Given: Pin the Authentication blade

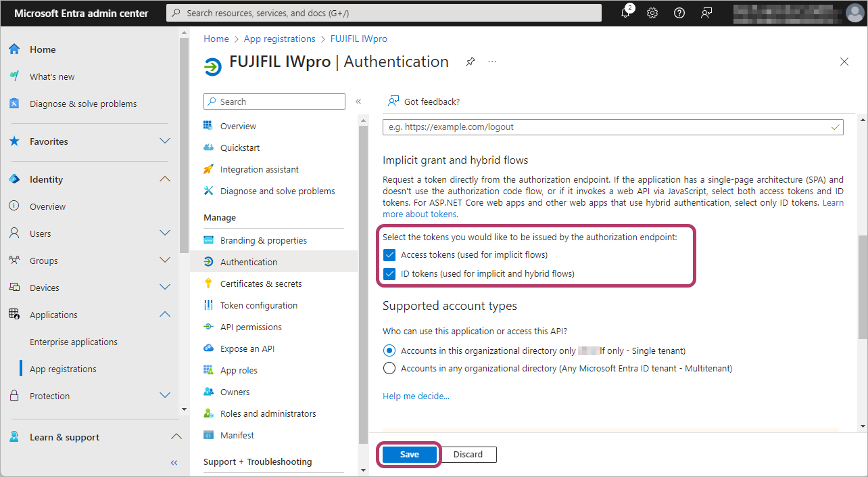Looking at the screenshot, I should click(470, 62).
